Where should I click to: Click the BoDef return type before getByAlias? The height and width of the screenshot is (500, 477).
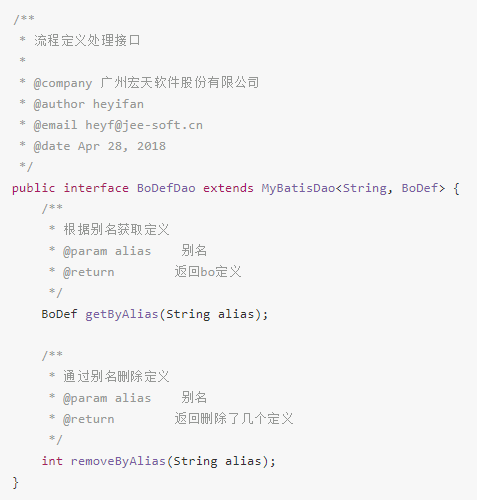point(59,314)
